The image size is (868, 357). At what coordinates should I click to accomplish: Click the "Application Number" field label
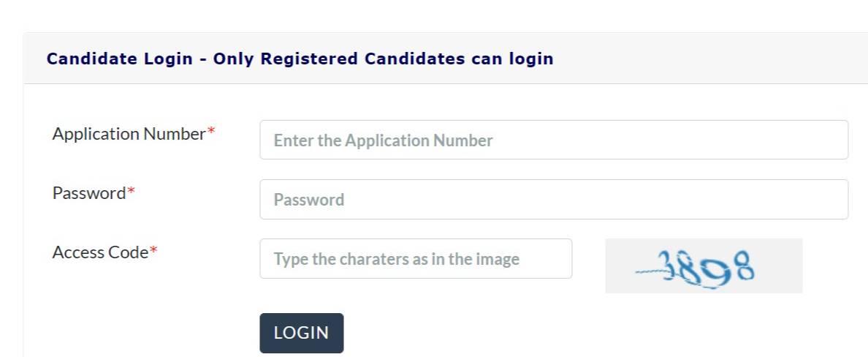click(129, 134)
